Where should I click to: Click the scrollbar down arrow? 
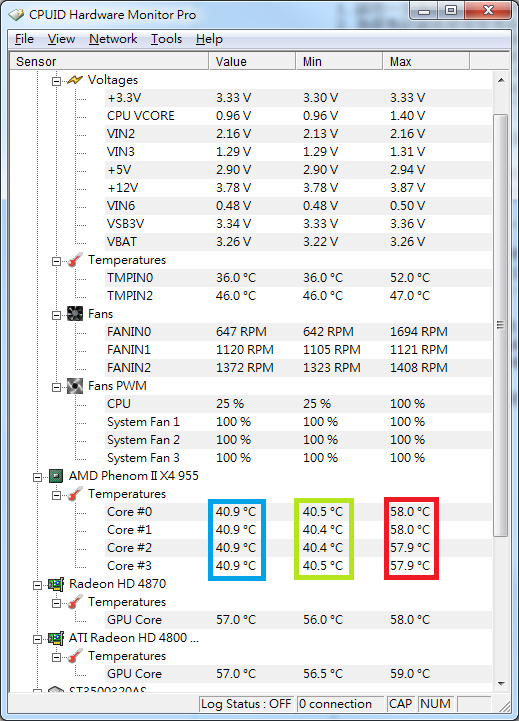pos(501,683)
